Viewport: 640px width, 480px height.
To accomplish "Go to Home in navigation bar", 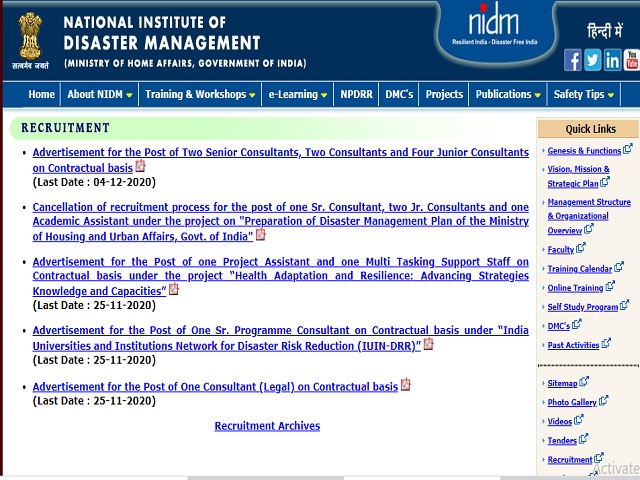I will click(x=41, y=94).
